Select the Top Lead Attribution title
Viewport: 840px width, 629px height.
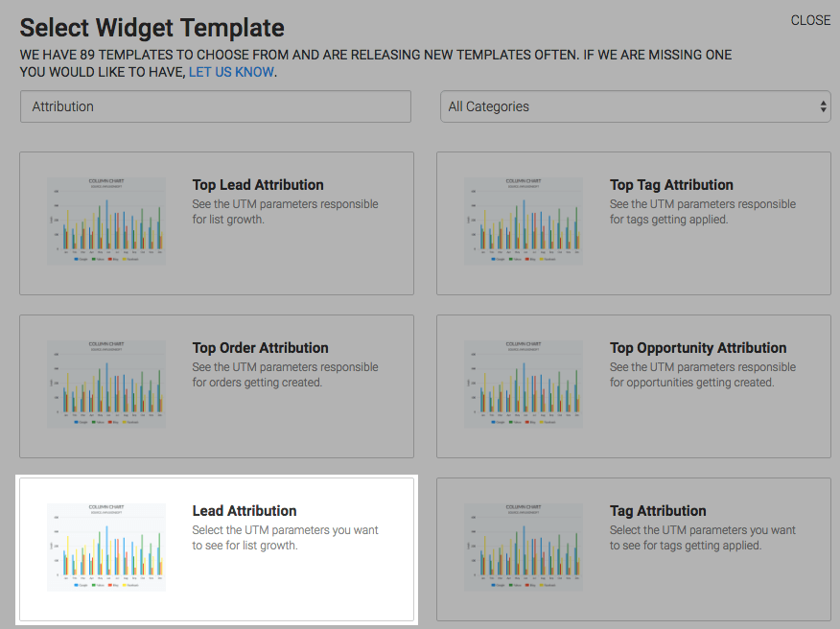(258, 185)
